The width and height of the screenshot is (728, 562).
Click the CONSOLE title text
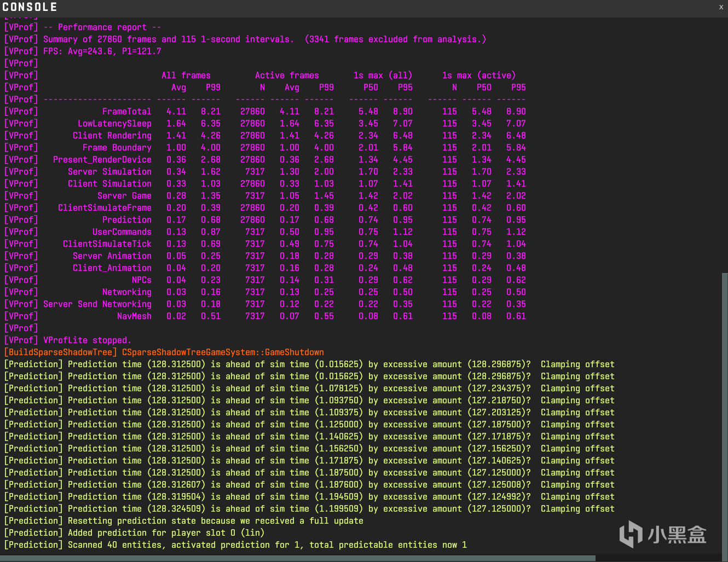[30, 7]
